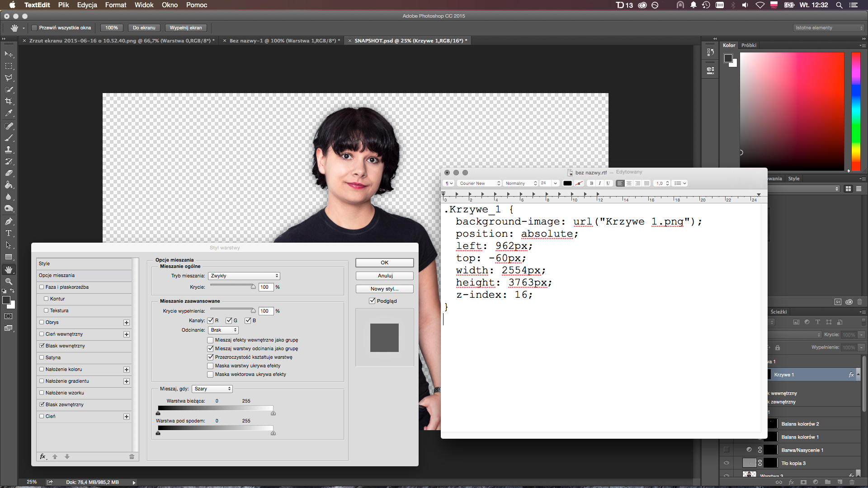Click Do ekranu button
The image size is (868, 488).
pyautogui.click(x=144, y=28)
